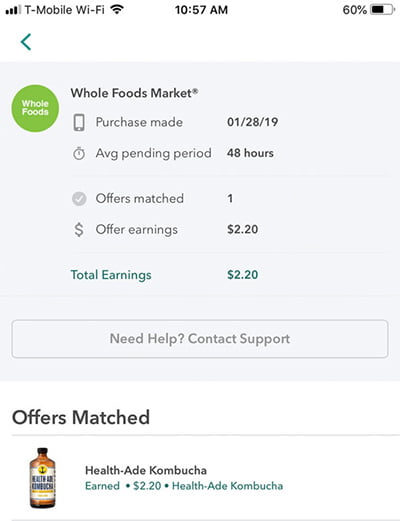400x521 pixels.
Task: Tap the Earned $2.20 status line
Action: (x=184, y=486)
